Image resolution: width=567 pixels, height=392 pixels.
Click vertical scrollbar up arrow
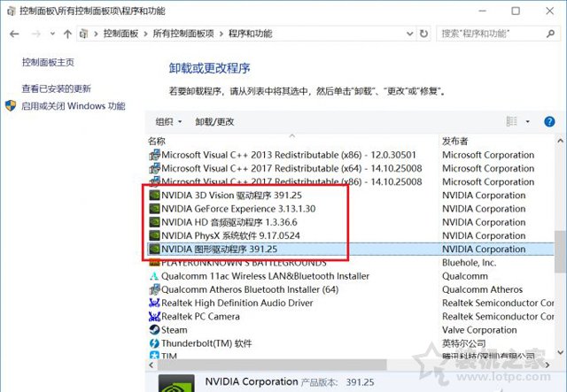[x=560, y=141]
